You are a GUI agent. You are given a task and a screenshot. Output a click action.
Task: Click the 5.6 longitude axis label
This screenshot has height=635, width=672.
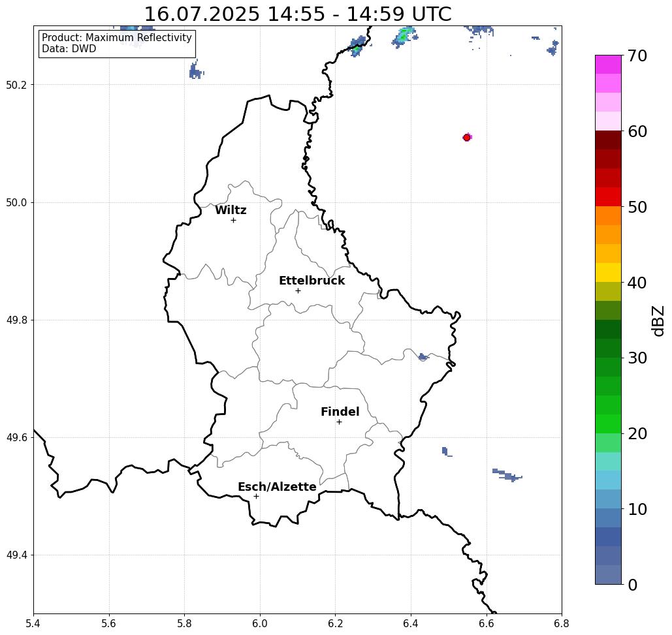tap(109, 623)
